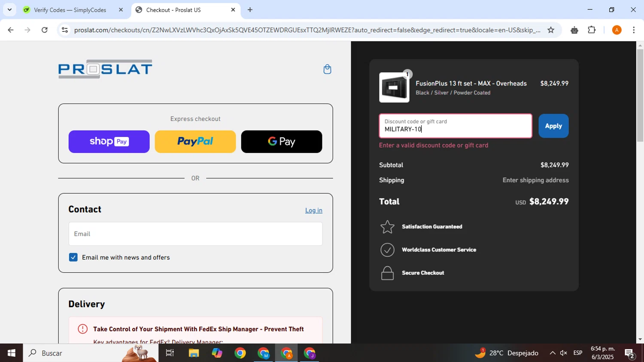
Task: Click the Secure Checkout lock icon
Action: [387, 273]
